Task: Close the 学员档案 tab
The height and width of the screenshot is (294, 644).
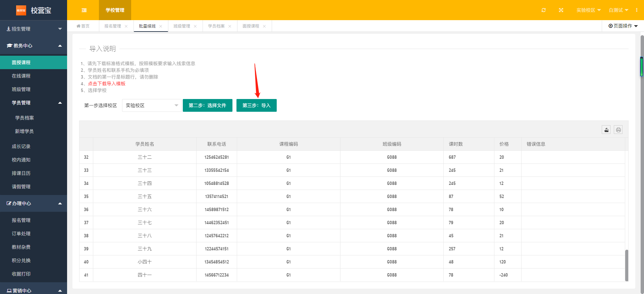Action: coord(230,26)
